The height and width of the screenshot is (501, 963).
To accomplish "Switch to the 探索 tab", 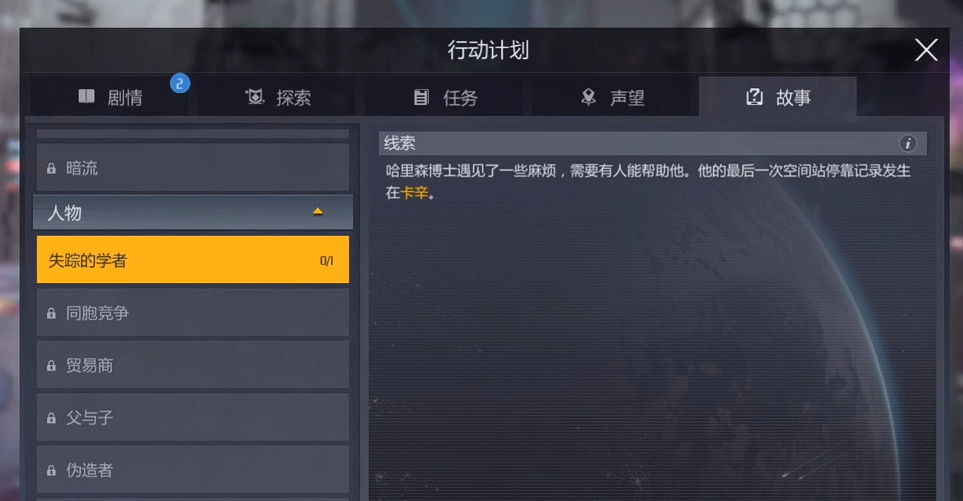I will [278, 97].
